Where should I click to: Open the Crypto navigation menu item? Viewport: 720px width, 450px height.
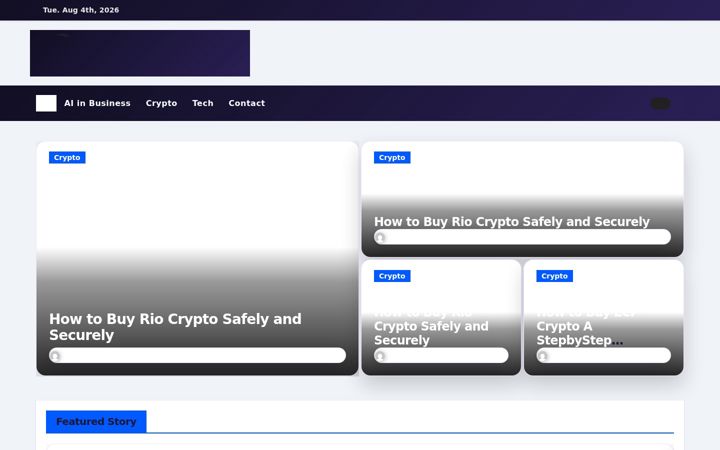pyautogui.click(x=161, y=103)
